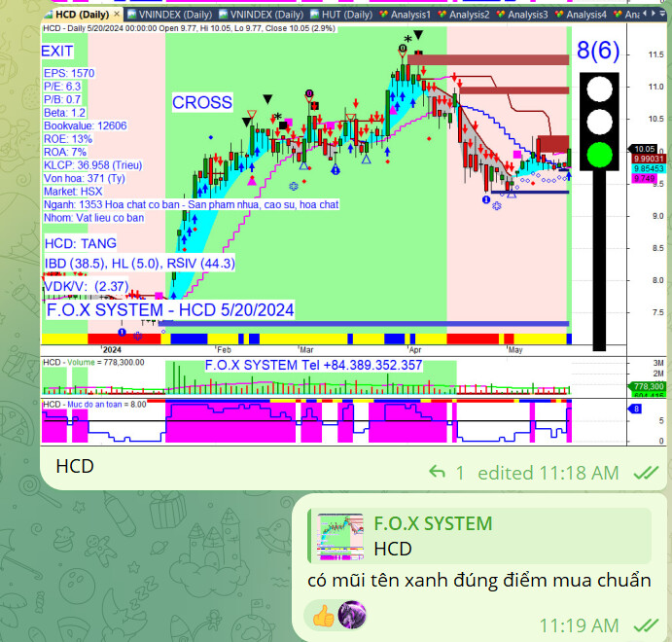
Task: Open the chart tab list dropdown
Action: tap(662, 14)
